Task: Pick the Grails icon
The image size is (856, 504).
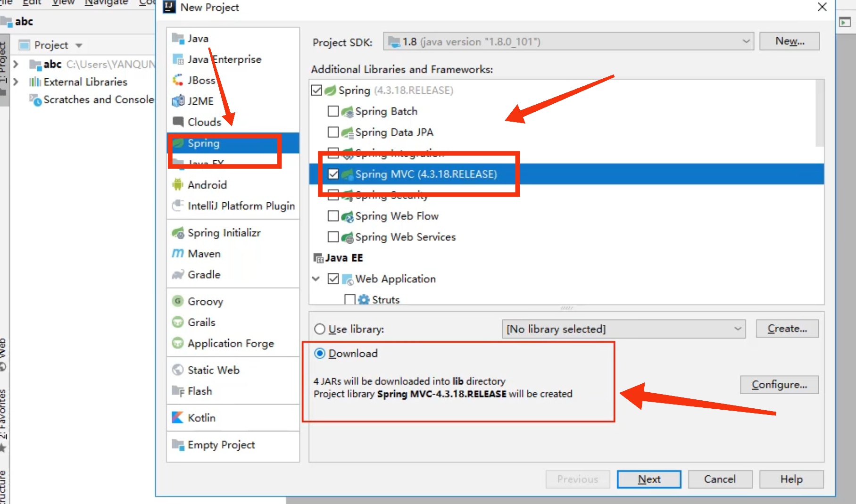Action: (178, 322)
